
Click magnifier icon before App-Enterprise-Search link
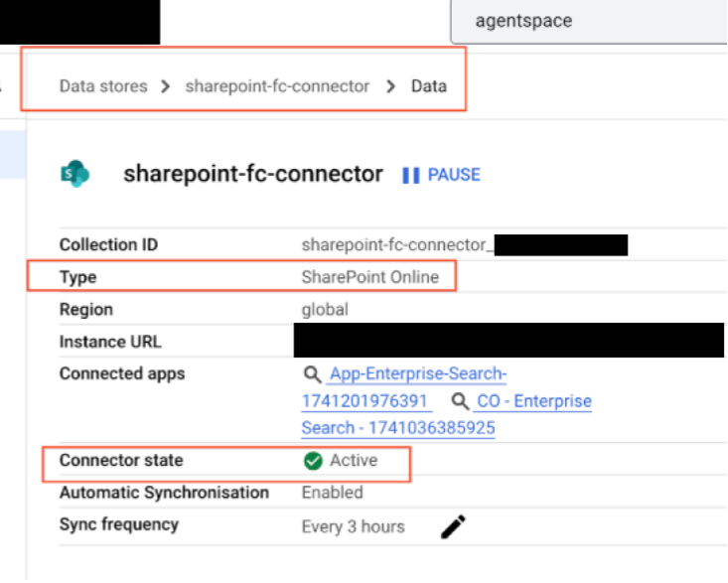point(312,374)
